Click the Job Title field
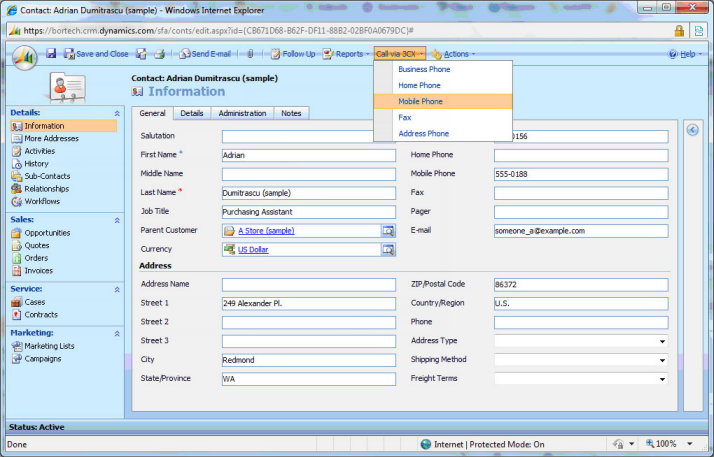Viewport: 714px width, 457px height. (x=309, y=212)
